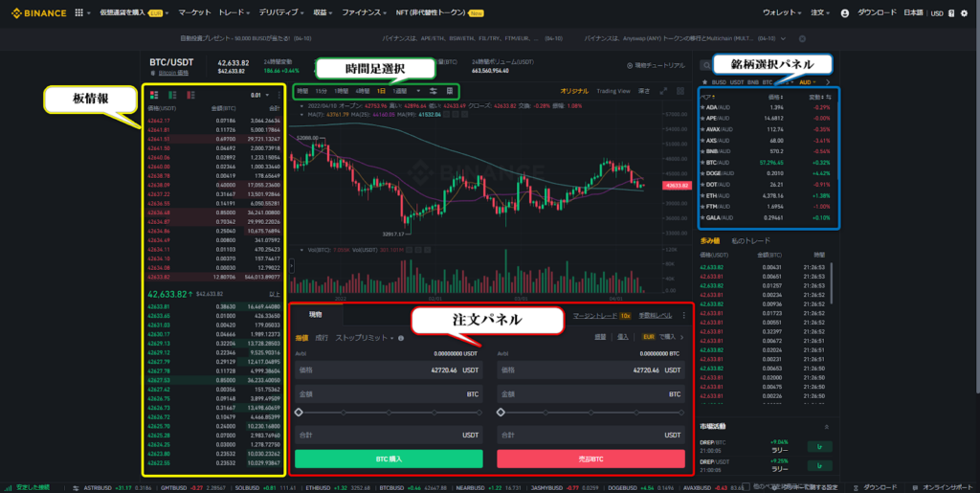Open トレード menu dropdown
The height and width of the screenshot is (493, 980).
point(234,12)
